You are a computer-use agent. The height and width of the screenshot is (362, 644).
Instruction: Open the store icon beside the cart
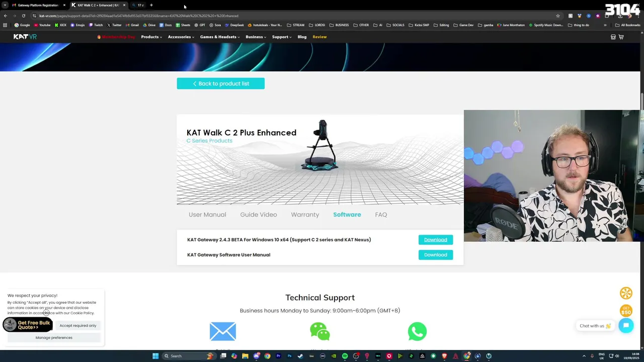(613, 37)
